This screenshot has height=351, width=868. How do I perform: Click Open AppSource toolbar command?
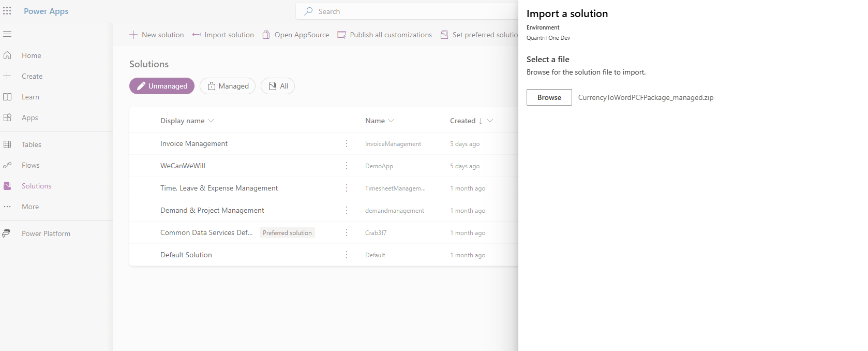[x=296, y=35]
